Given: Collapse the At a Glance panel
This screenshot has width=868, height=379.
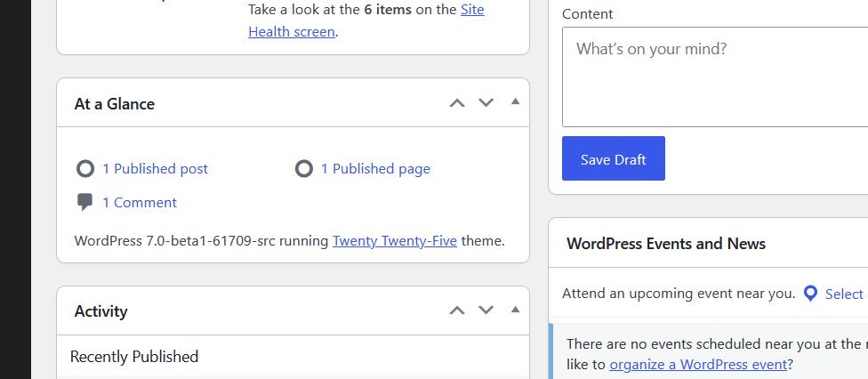Looking at the screenshot, I should [515, 102].
